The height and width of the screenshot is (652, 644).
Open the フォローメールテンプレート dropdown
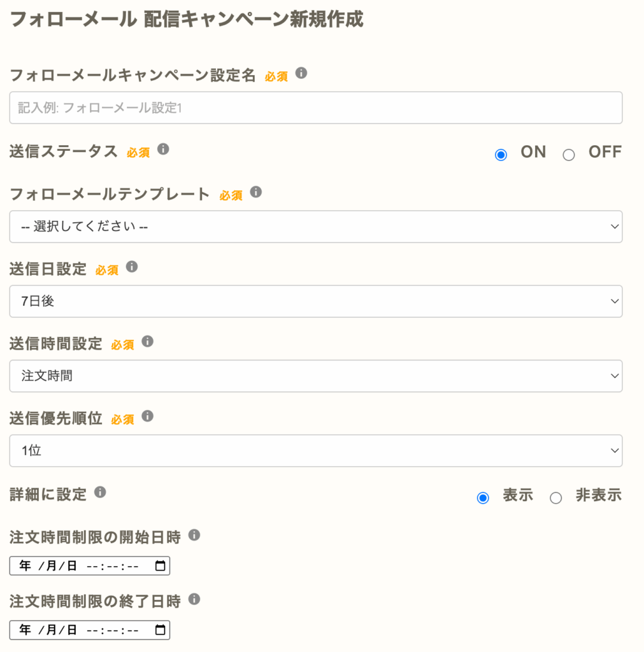point(315,227)
